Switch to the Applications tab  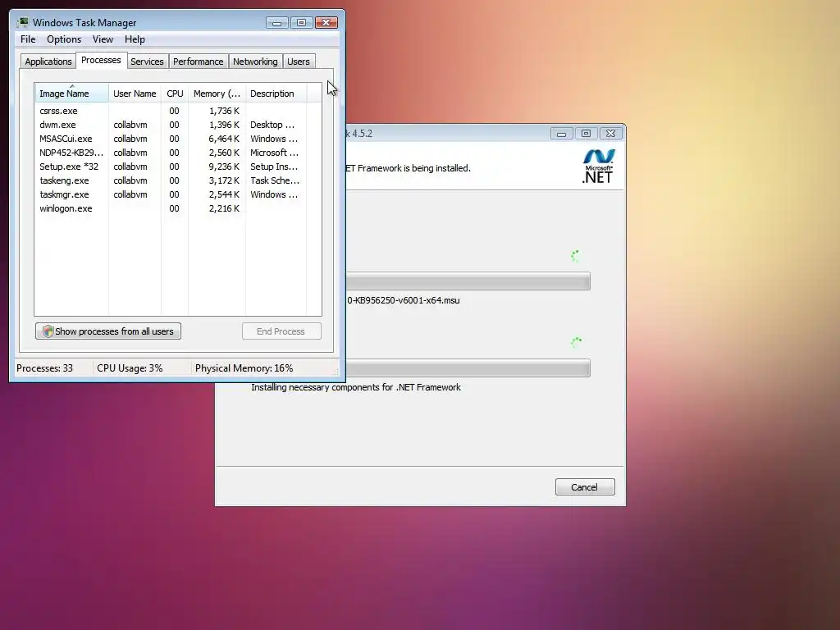pyautogui.click(x=48, y=62)
